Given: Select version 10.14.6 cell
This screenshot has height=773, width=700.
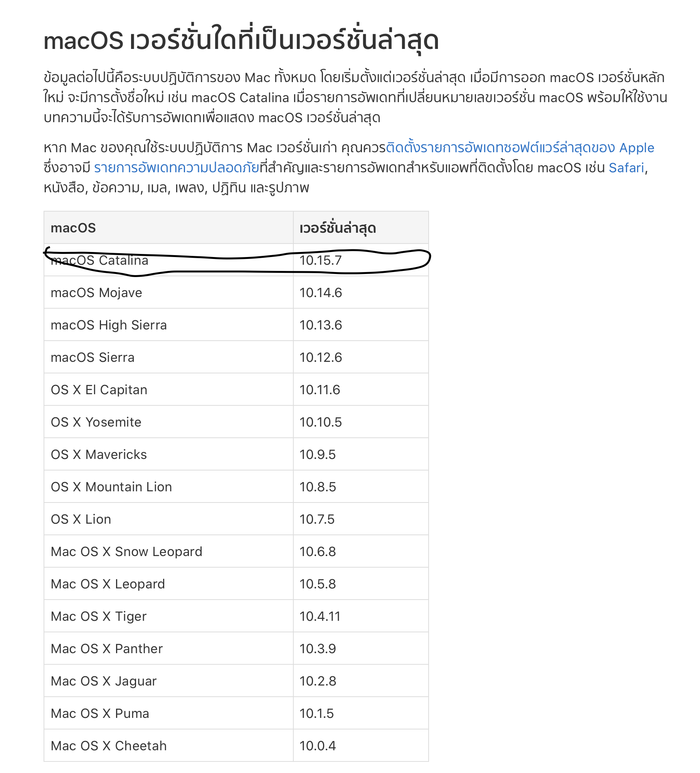Looking at the screenshot, I should point(361,292).
